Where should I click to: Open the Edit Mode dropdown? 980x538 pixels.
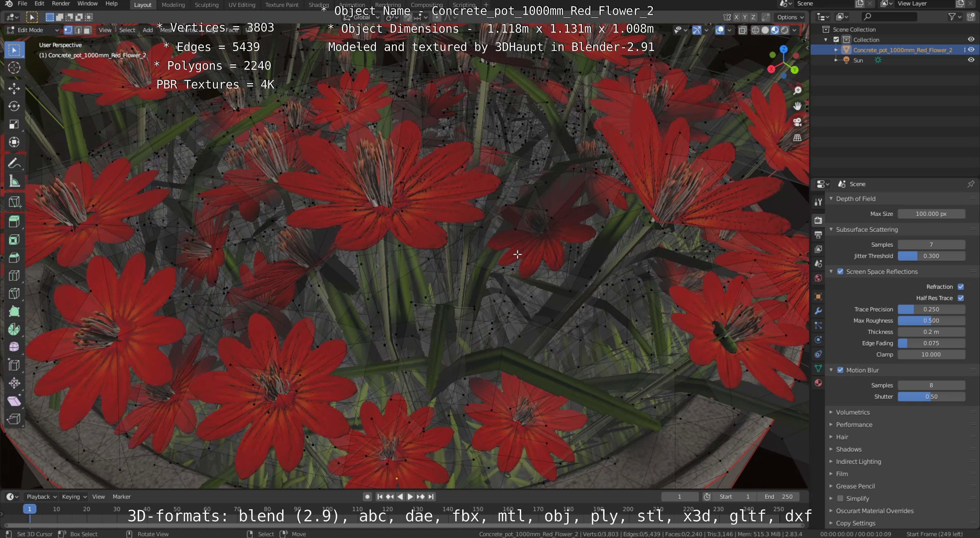pos(33,30)
